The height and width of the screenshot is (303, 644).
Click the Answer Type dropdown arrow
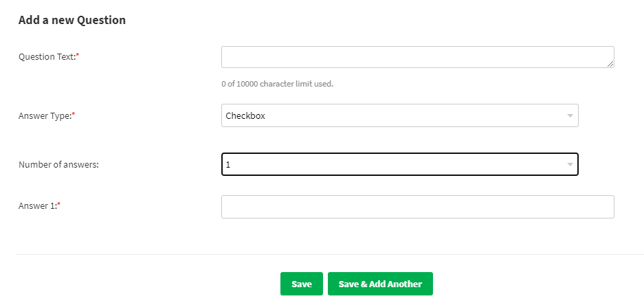(570, 116)
